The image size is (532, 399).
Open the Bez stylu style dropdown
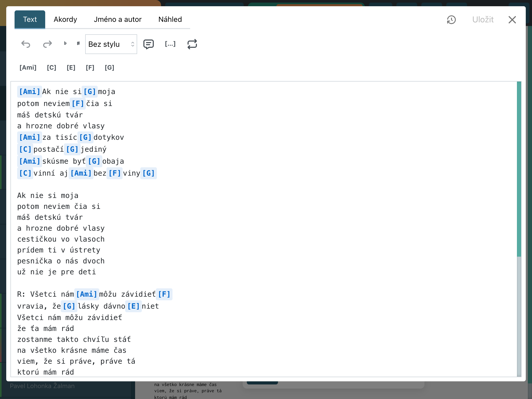click(111, 44)
